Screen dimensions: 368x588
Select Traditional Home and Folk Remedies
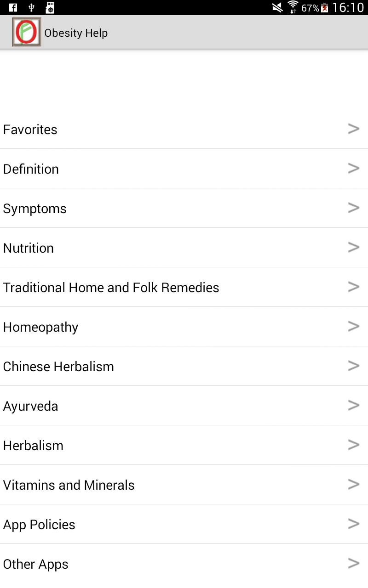[x=111, y=288]
